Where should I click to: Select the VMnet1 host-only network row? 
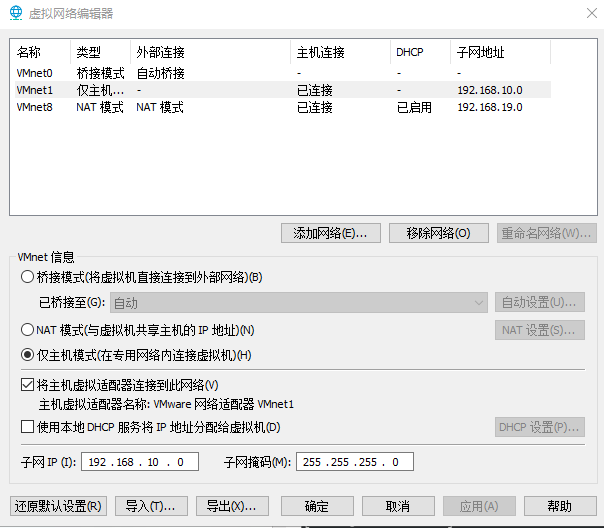(x=35, y=90)
